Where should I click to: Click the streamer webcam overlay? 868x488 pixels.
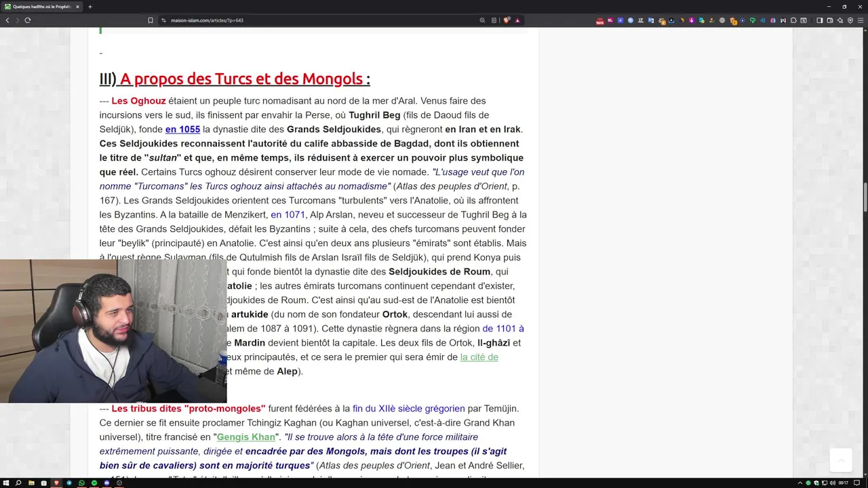tap(113, 331)
